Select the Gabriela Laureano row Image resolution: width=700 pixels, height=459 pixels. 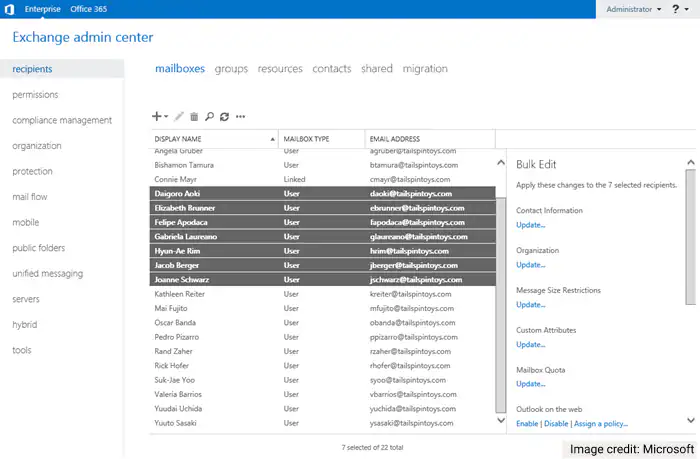coord(323,236)
